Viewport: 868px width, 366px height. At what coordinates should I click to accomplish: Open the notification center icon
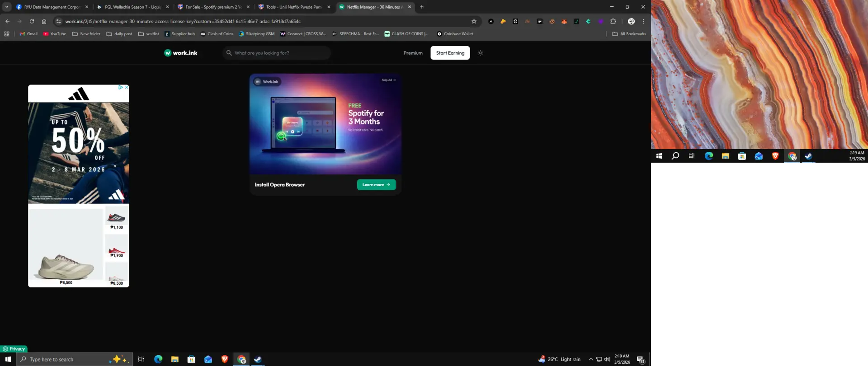click(x=641, y=359)
